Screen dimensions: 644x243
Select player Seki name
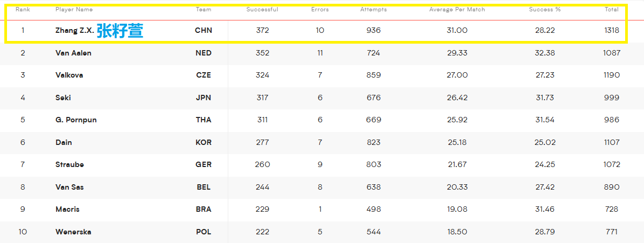click(62, 98)
